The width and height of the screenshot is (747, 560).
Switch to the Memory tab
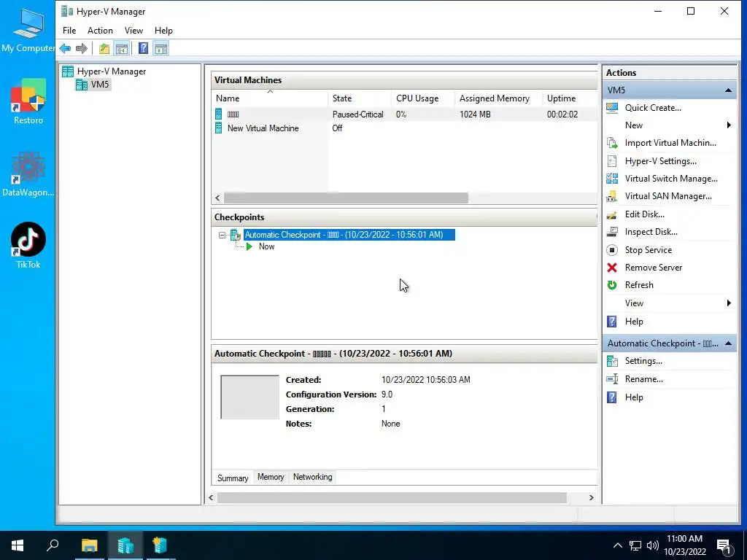click(x=271, y=477)
